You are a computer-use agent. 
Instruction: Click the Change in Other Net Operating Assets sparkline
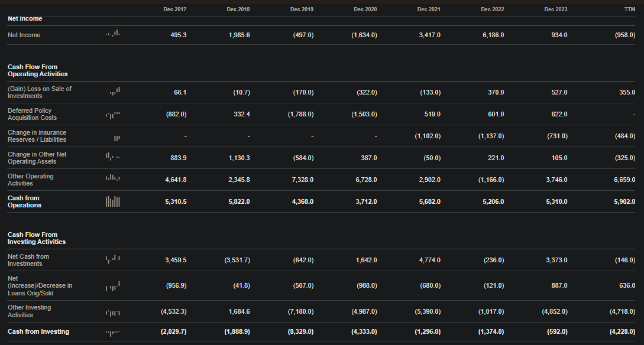pos(114,157)
